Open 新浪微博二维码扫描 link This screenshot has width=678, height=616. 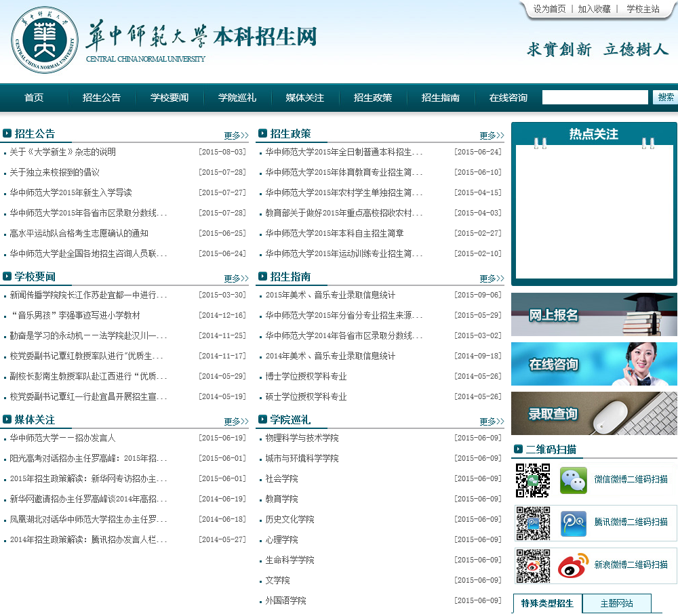(x=631, y=564)
